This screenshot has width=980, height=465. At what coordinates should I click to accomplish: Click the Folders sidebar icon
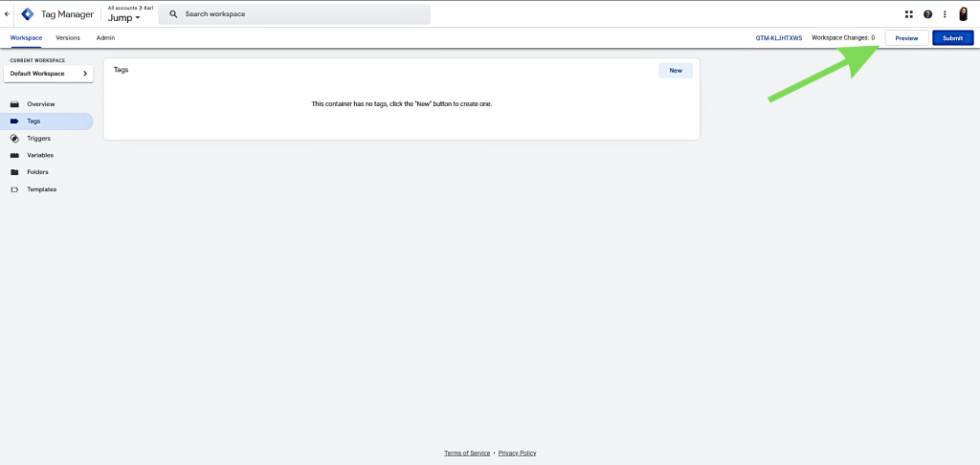tap(14, 172)
